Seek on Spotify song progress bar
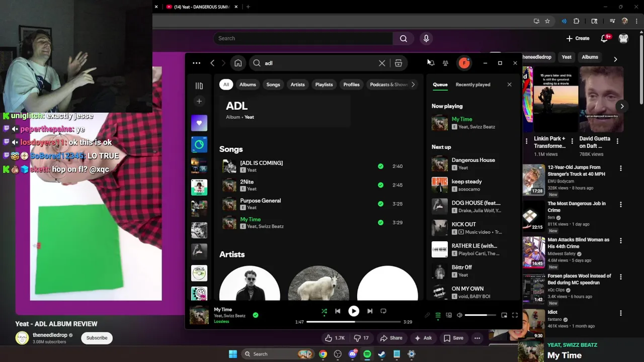The width and height of the screenshot is (644, 362). coord(353,322)
